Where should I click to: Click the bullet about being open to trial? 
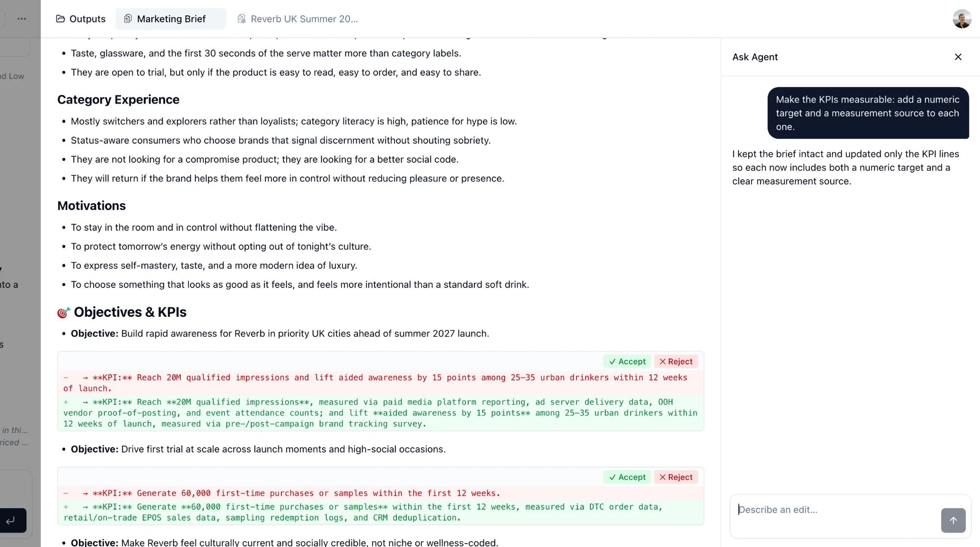(x=276, y=72)
